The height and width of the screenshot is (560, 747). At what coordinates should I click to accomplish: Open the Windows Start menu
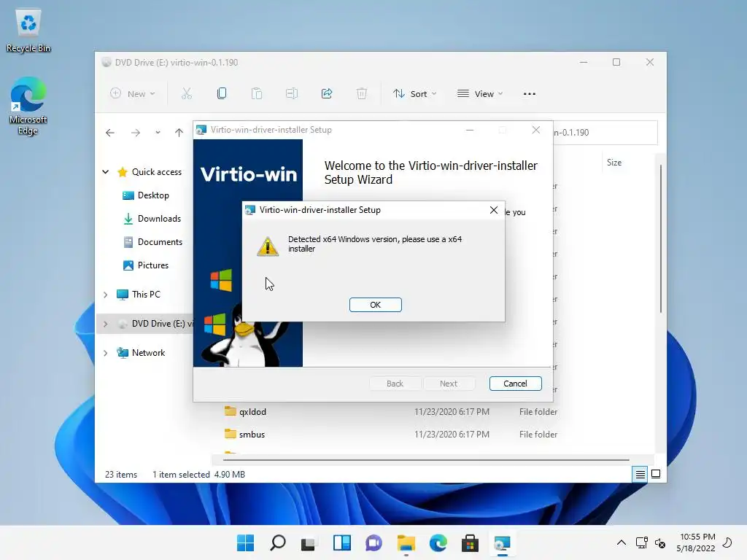pos(246,542)
